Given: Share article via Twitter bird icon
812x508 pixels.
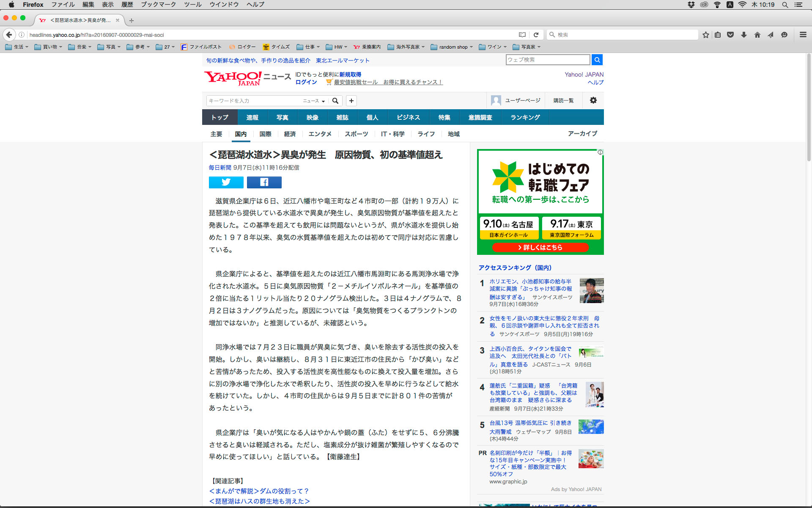Looking at the screenshot, I should click(226, 182).
